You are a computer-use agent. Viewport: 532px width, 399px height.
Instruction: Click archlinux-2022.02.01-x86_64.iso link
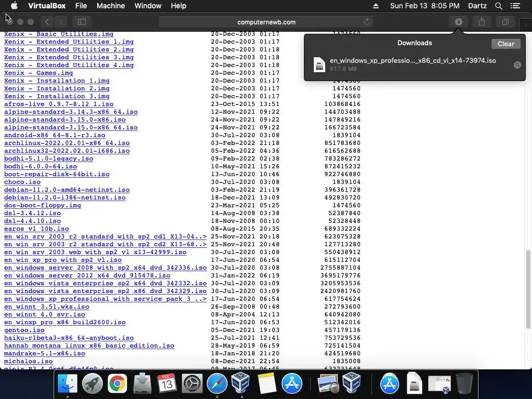(x=67, y=143)
